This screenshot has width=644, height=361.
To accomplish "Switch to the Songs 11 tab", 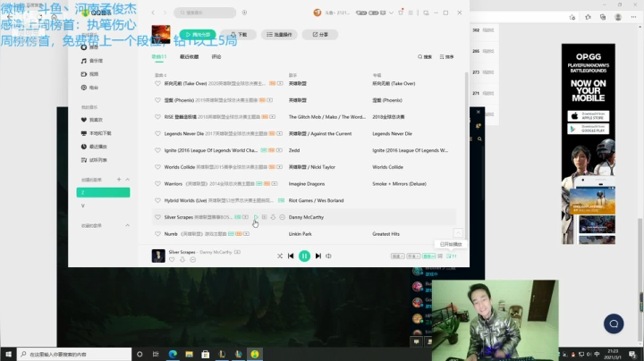I will pos(159,56).
